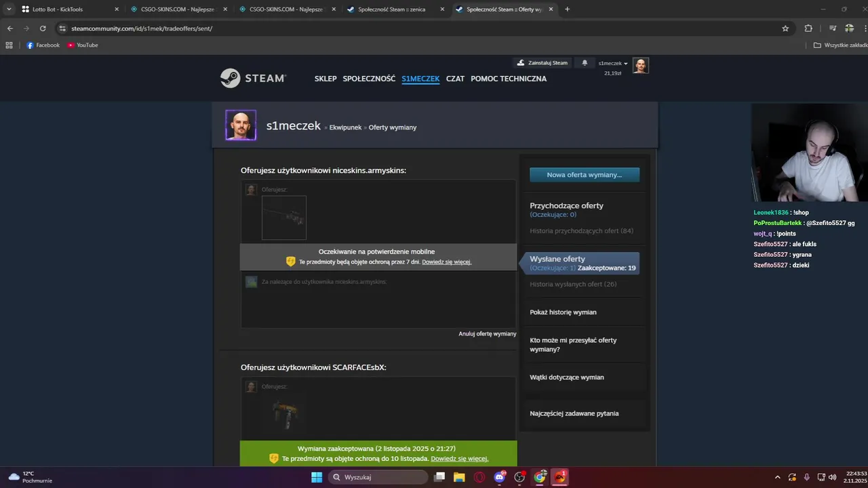Click rifle item thumbnail in niceskins offer
Screen dimensions: 868x488
tap(284, 218)
